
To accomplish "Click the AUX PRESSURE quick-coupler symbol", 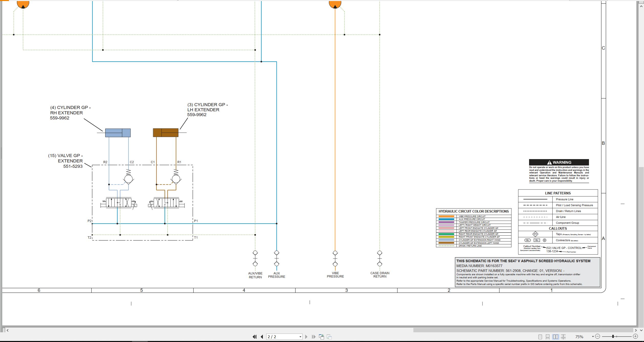I will tap(276, 258).
